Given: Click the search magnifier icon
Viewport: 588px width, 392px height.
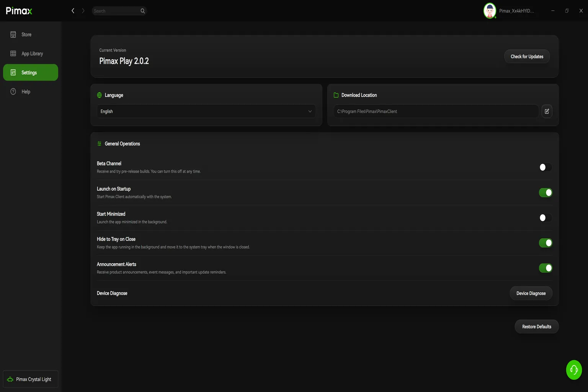Looking at the screenshot, I should (143, 11).
